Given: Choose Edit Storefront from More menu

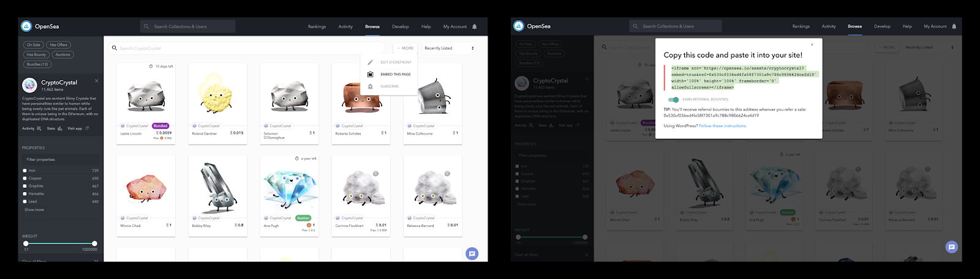Looking at the screenshot, I should click(x=389, y=62).
